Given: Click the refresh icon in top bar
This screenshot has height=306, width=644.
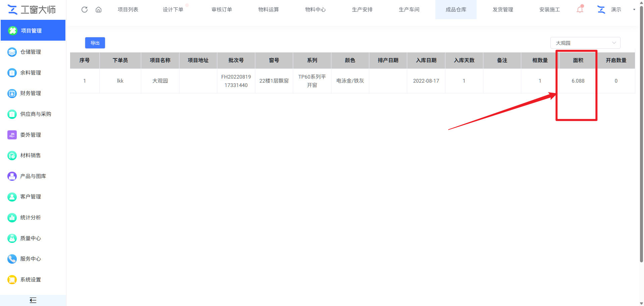Looking at the screenshot, I should coord(85,9).
